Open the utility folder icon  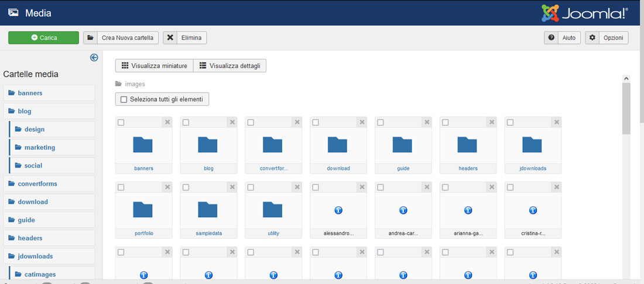[x=273, y=210]
